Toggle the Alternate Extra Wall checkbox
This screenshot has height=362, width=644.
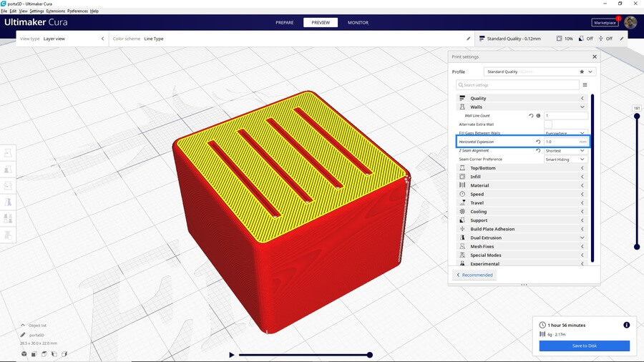[548, 124]
